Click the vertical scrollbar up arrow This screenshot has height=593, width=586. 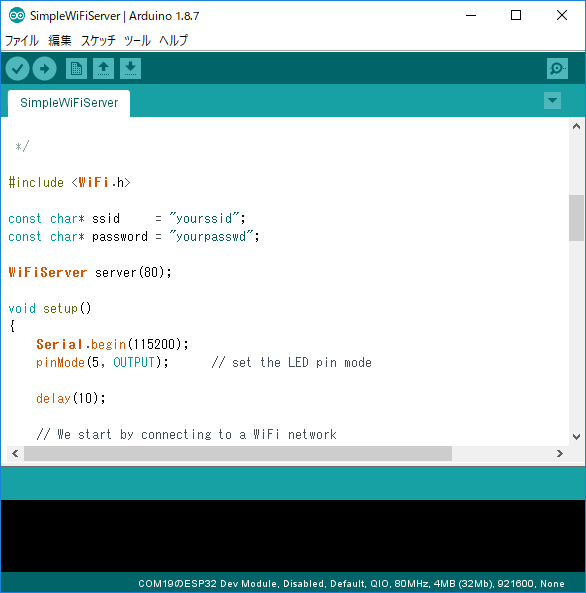(577, 126)
